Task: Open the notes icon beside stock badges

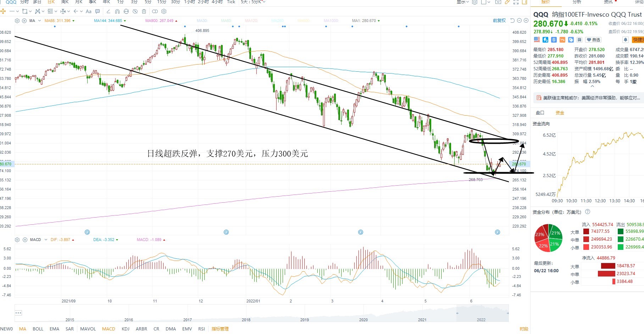Action: 579,40
